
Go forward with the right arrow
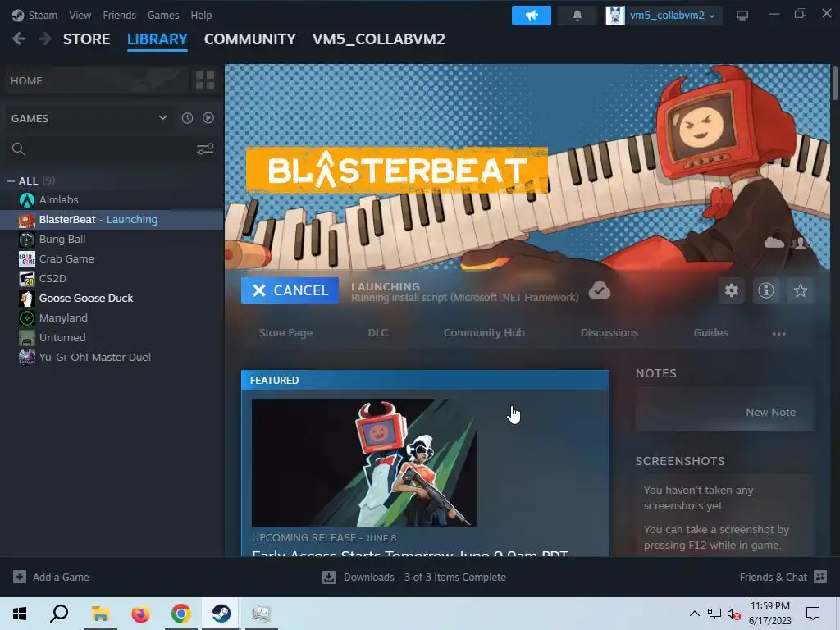[45, 39]
